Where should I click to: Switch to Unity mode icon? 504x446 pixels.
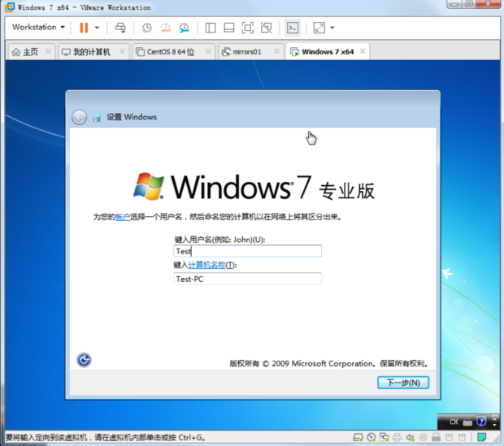[x=266, y=28]
